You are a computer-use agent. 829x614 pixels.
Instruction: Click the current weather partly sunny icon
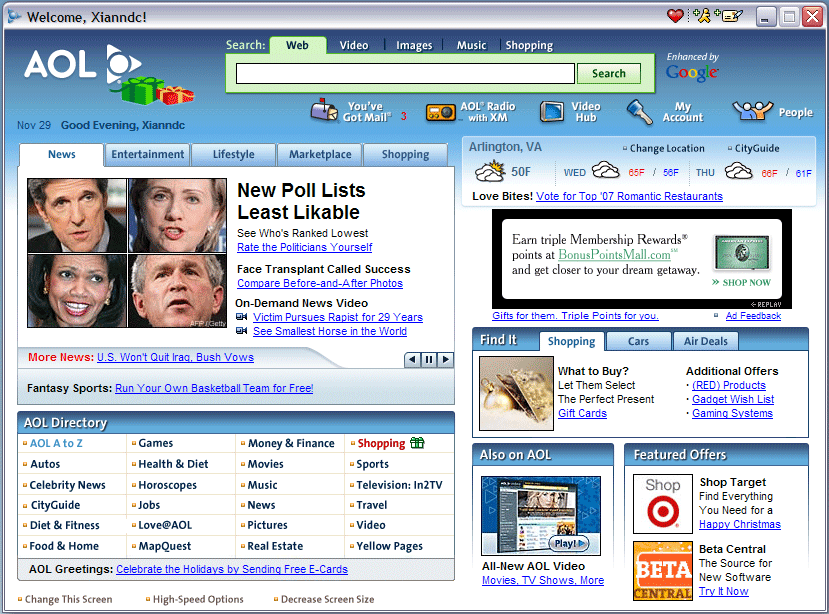tap(490, 171)
